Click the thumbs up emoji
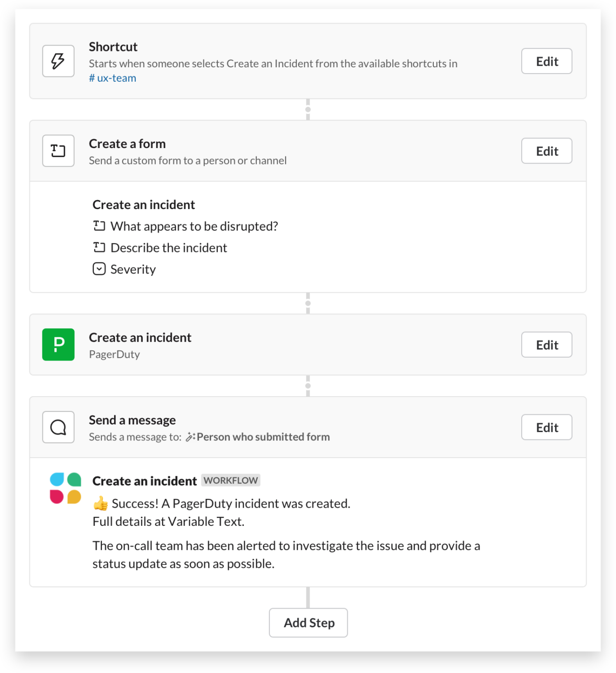This screenshot has width=616, height=673. pyautogui.click(x=101, y=504)
